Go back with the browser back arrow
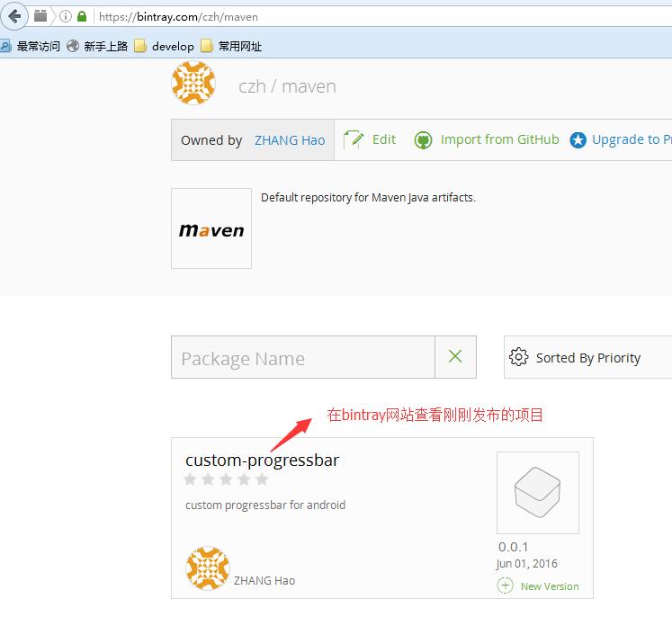The image size is (672, 617). click(x=14, y=17)
